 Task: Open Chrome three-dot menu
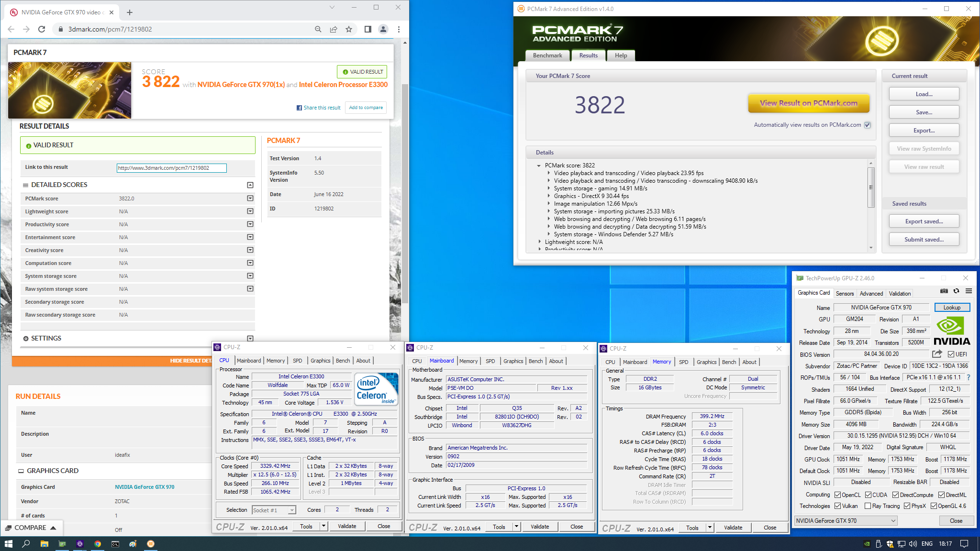pyautogui.click(x=399, y=29)
